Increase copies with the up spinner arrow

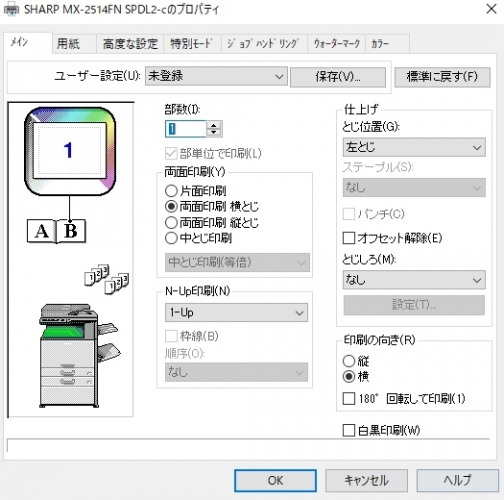pos(214,125)
